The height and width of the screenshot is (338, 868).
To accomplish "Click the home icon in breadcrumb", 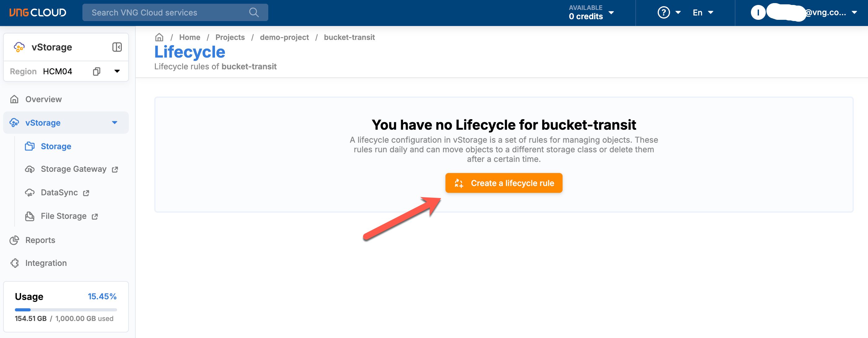I will click(159, 37).
